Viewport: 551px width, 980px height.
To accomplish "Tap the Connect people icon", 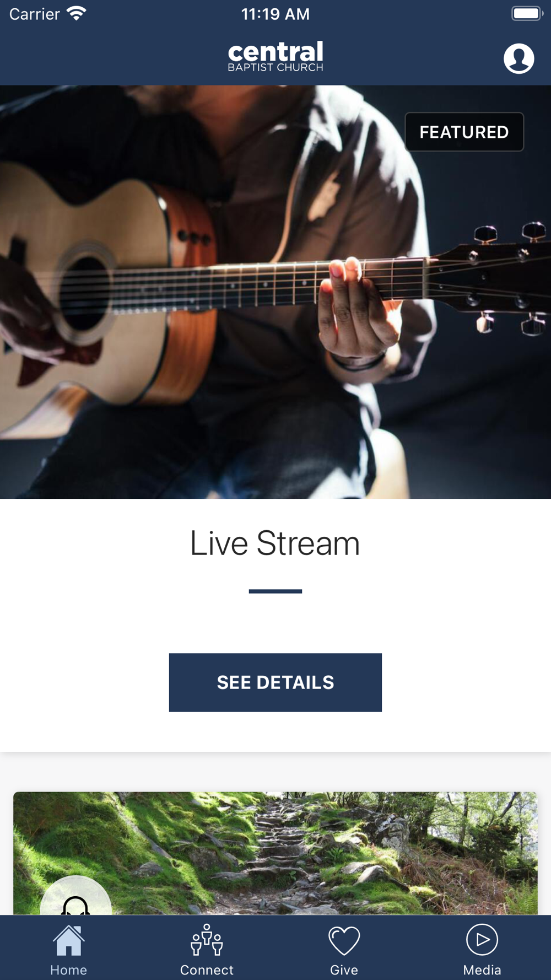I will pyautogui.click(x=207, y=940).
